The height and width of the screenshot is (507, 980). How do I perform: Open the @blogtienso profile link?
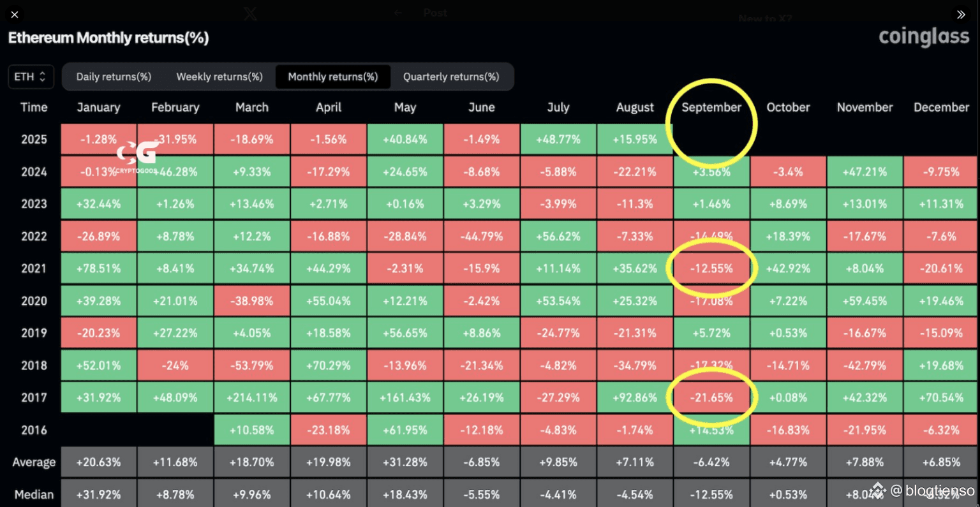pyautogui.click(x=933, y=490)
